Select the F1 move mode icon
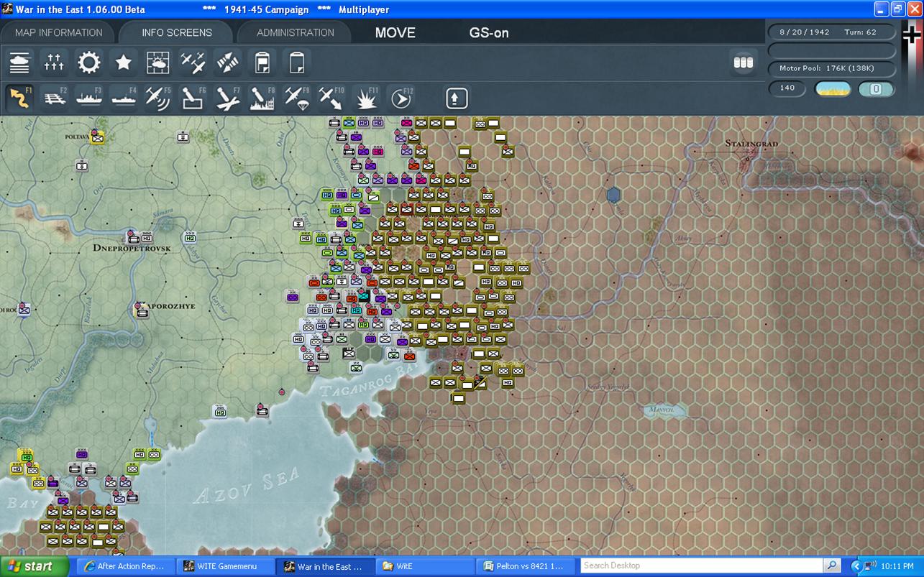Image resolution: width=924 pixels, height=577 pixels. pos(19,98)
